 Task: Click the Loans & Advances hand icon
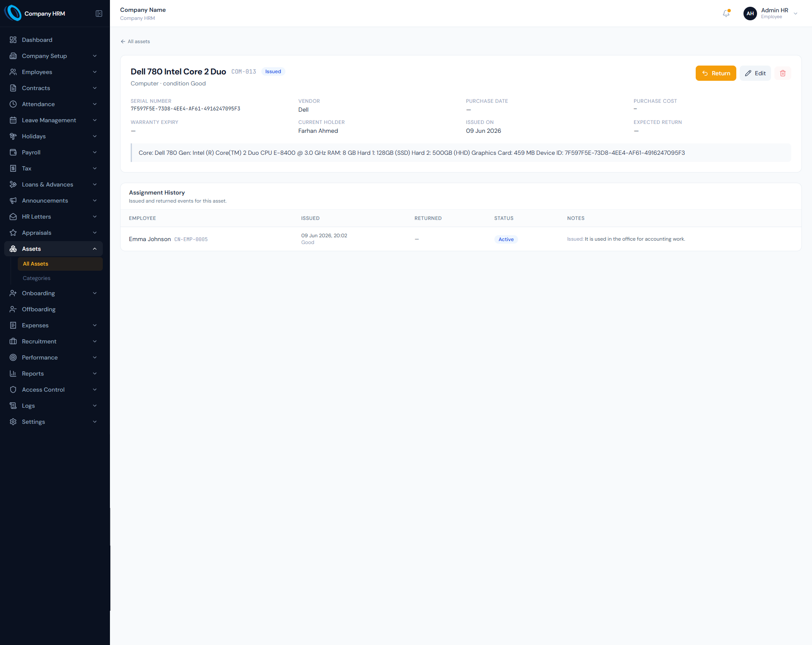(x=13, y=184)
